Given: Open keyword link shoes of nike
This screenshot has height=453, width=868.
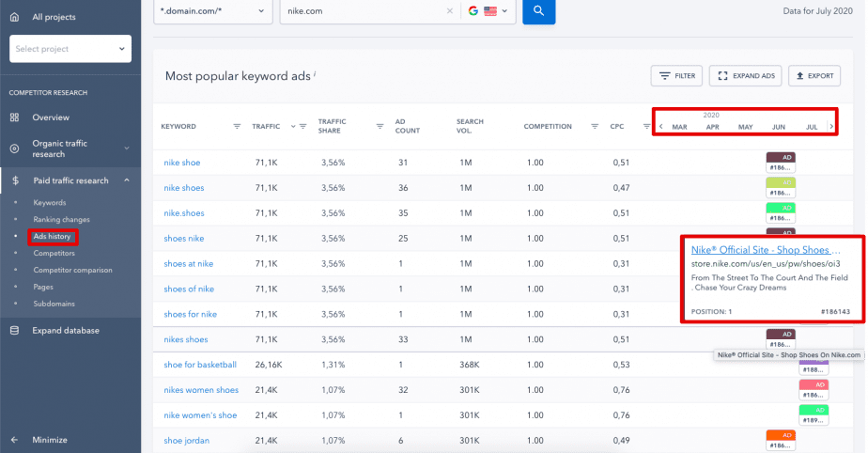Looking at the screenshot, I should pyautogui.click(x=189, y=289).
